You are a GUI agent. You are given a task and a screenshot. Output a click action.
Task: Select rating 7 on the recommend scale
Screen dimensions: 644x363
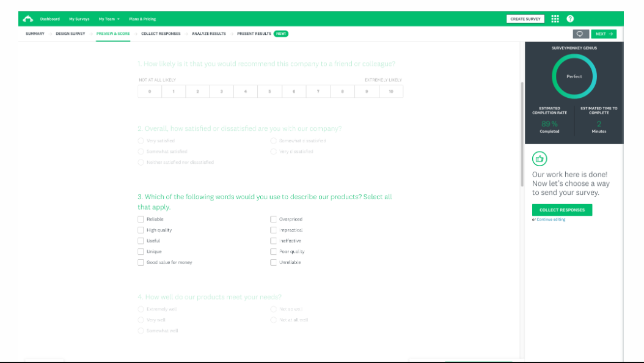[318, 90]
